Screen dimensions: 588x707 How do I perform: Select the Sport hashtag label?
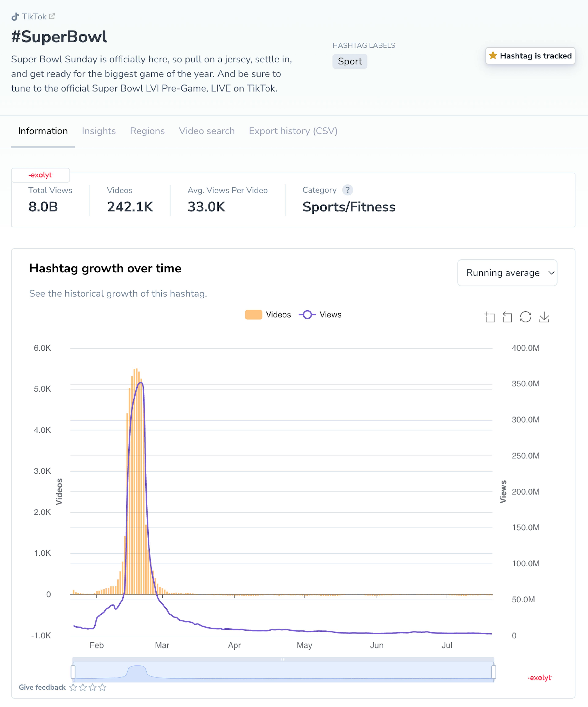pyautogui.click(x=350, y=61)
